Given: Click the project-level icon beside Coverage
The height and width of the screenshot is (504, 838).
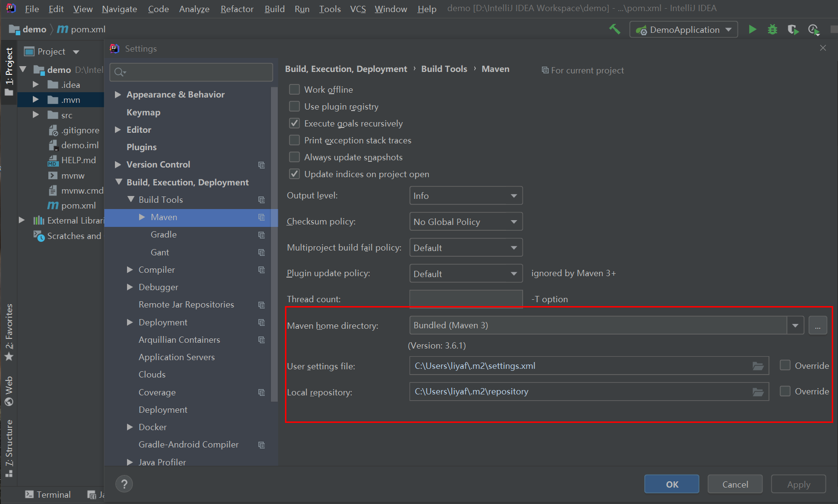Looking at the screenshot, I should point(261,392).
